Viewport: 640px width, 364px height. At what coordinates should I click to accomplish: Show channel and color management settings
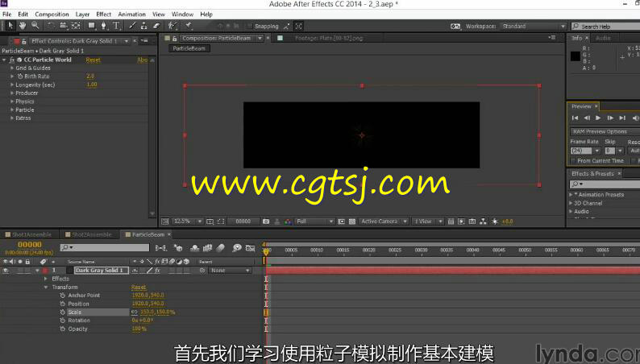coord(289,221)
